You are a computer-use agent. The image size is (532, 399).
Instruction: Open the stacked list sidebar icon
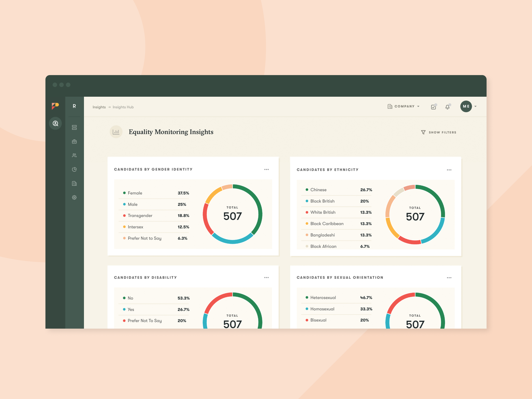(74, 127)
